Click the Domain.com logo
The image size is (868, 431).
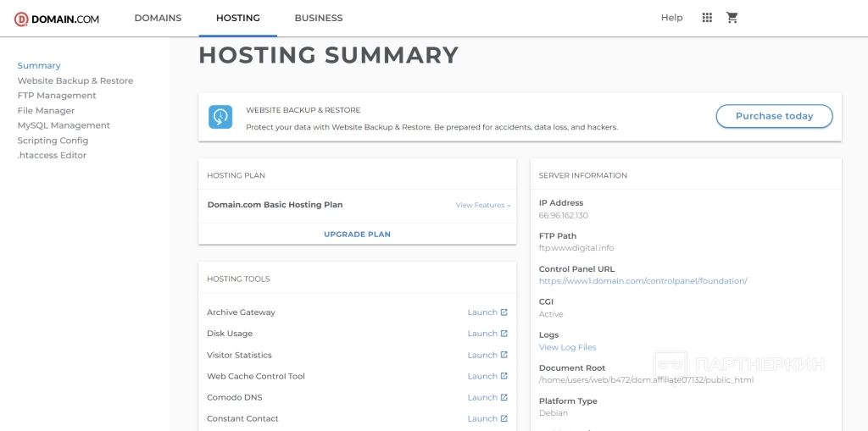coord(57,19)
